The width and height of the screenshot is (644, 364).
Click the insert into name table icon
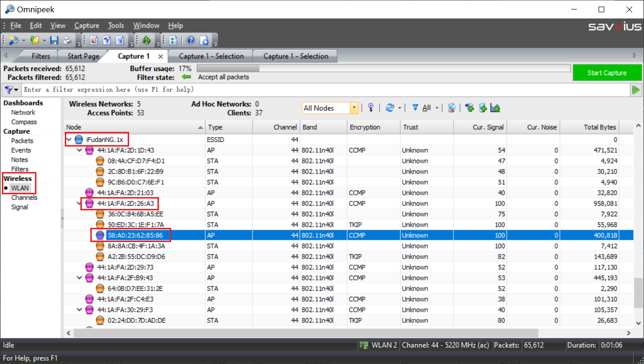[482, 108]
